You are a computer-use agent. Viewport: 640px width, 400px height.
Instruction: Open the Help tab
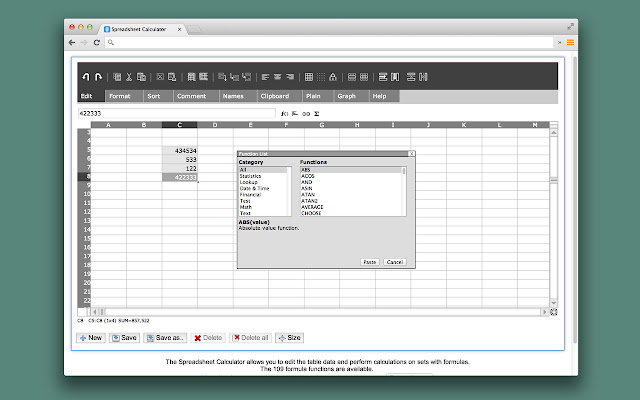(x=384, y=96)
